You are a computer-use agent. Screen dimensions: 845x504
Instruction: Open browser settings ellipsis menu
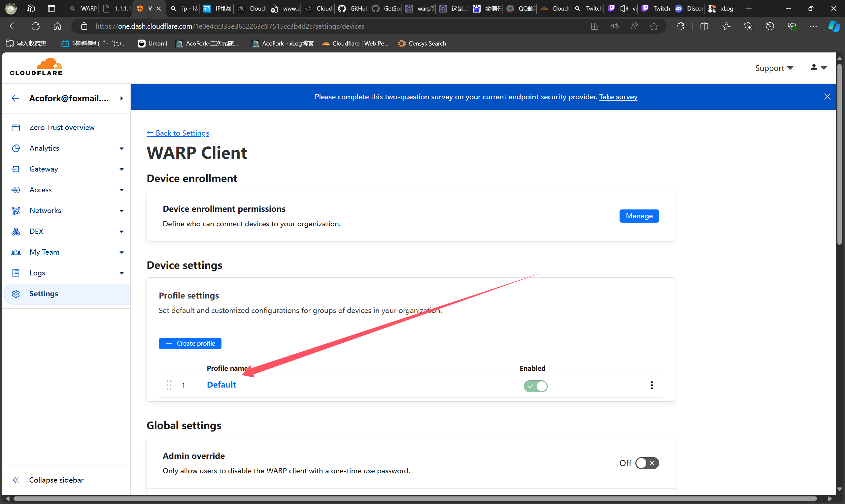coord(813,26)
